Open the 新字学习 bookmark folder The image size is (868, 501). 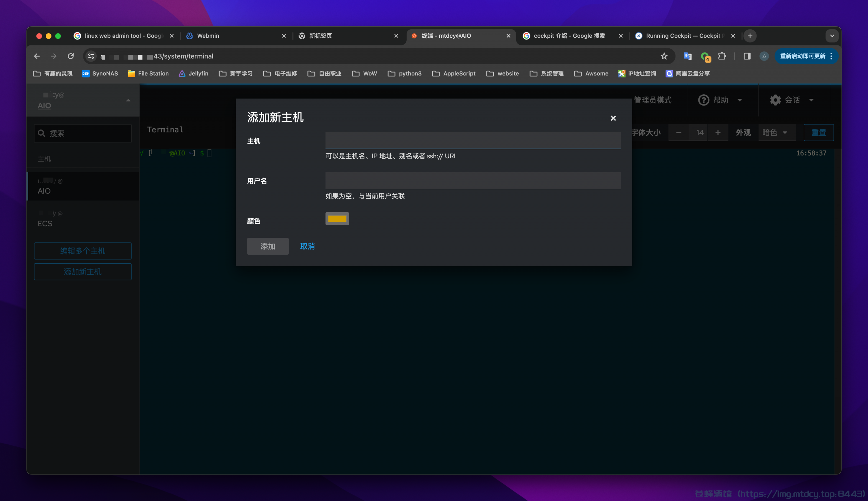236,73
